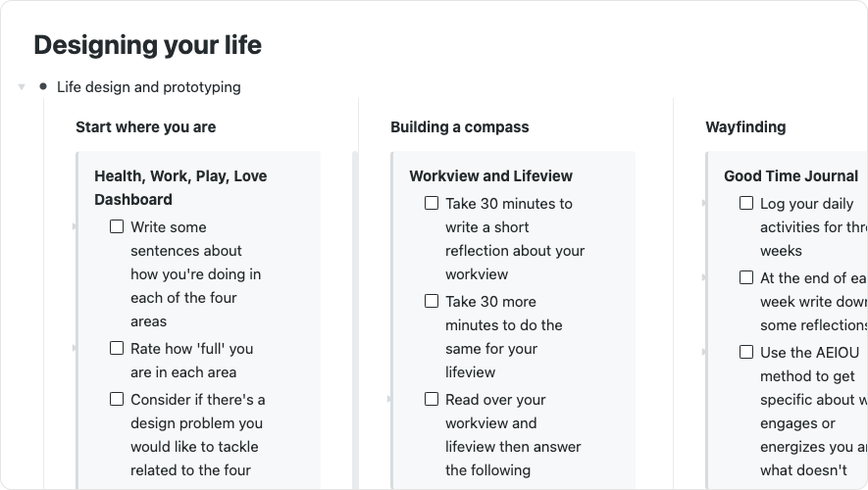Select the 'Wayfinding' column heading

tap(745, 126)
